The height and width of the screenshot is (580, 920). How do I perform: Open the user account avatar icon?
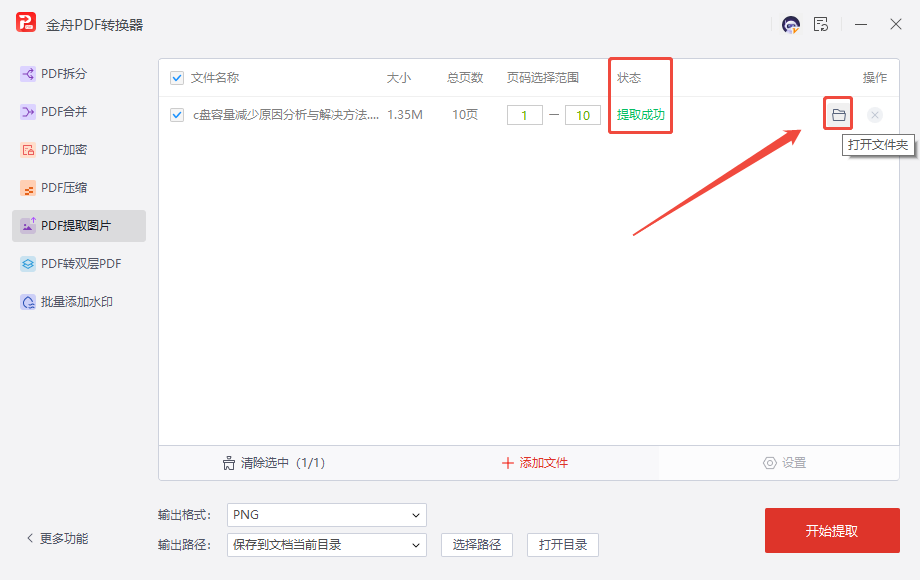(x=791, y=25)
